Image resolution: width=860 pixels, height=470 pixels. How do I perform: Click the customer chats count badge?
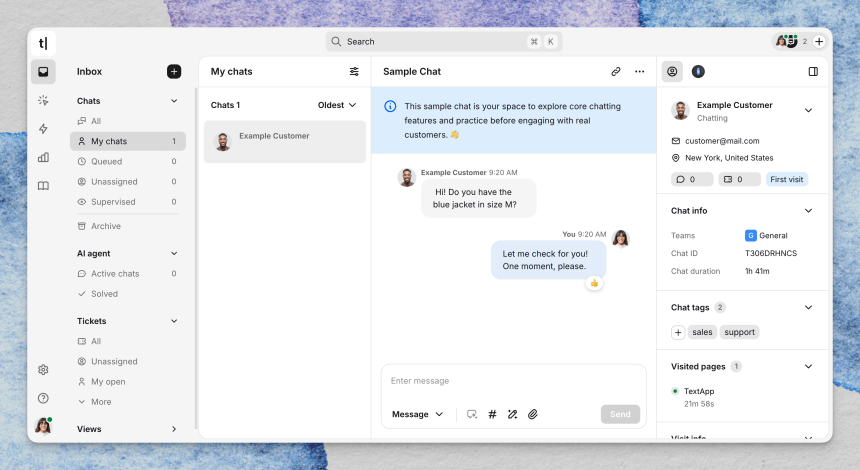click(x=692, y=179)
